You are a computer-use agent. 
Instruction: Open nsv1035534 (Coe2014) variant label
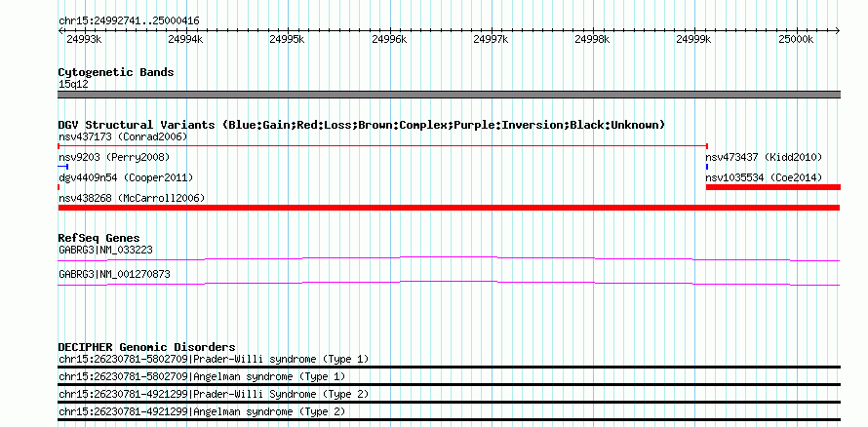[x=764, y=177]
